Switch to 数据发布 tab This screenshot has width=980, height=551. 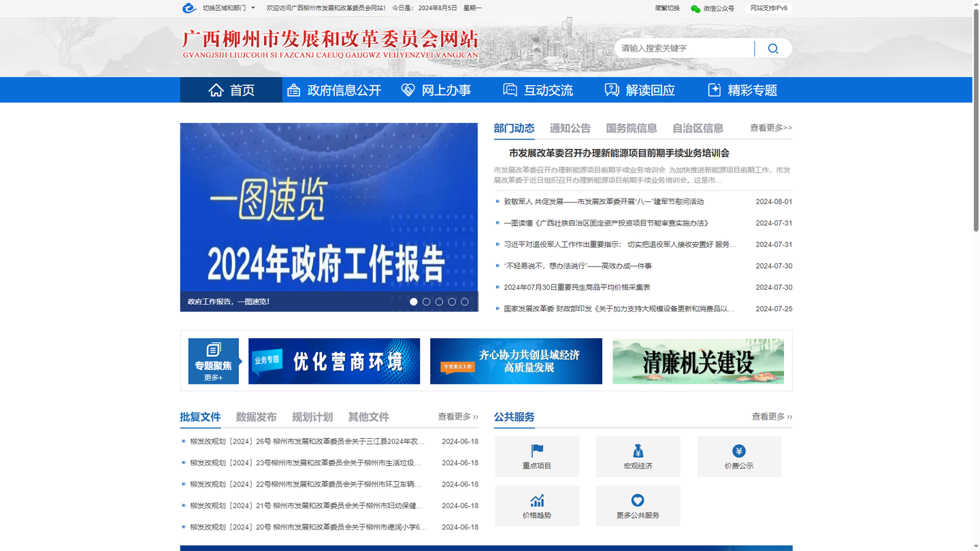tap(257, 417)
